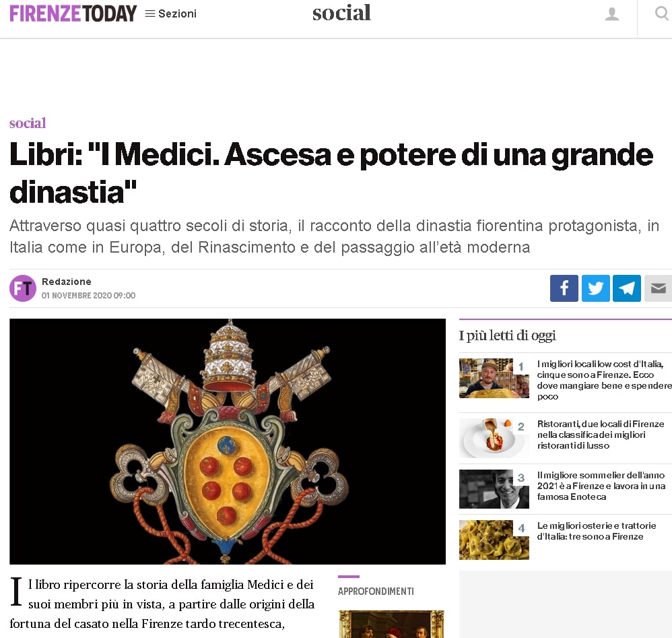This screenshot has width=672, height=638.
Task: Read article on ristoranti di lusso Firenze
Action: click(x=601, y=435)
